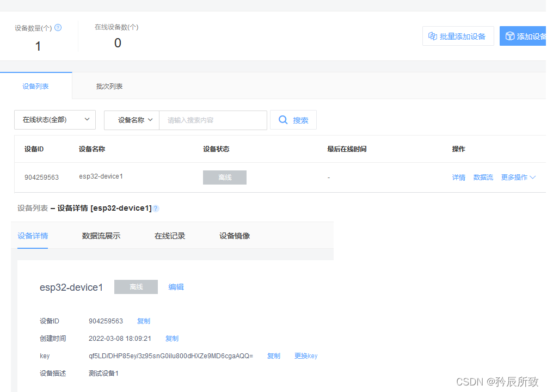This screenshot has width=547, height=392.
Task: Open 数据流 link for esp32-device1
Action: pos(483,177)
